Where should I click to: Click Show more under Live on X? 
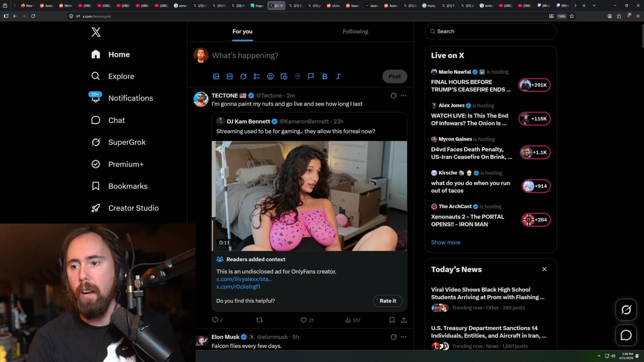tap(445, 242)
